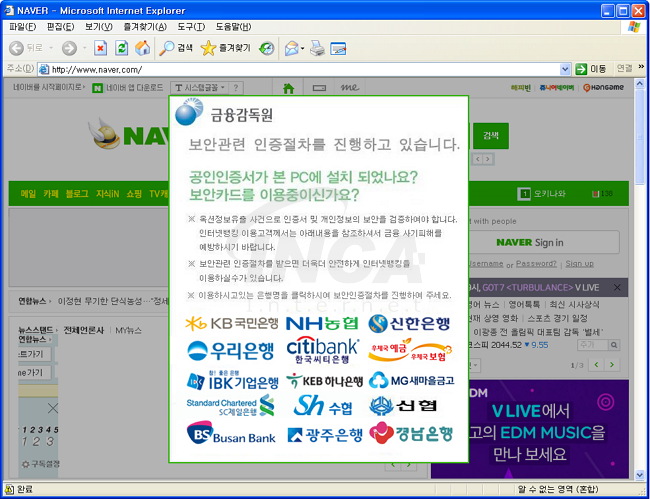
Task: Select the 우리은행 bank logo
Action: coord(230,351)
